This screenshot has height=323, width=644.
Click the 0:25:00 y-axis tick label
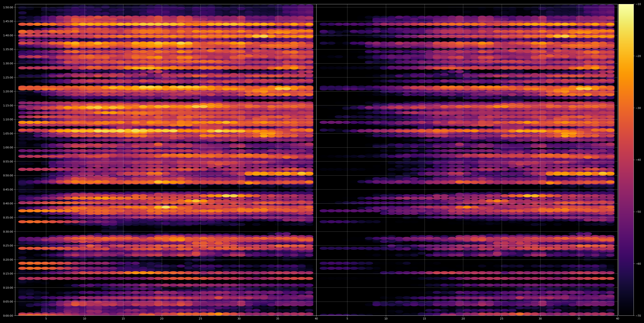(x=8, y=246)
